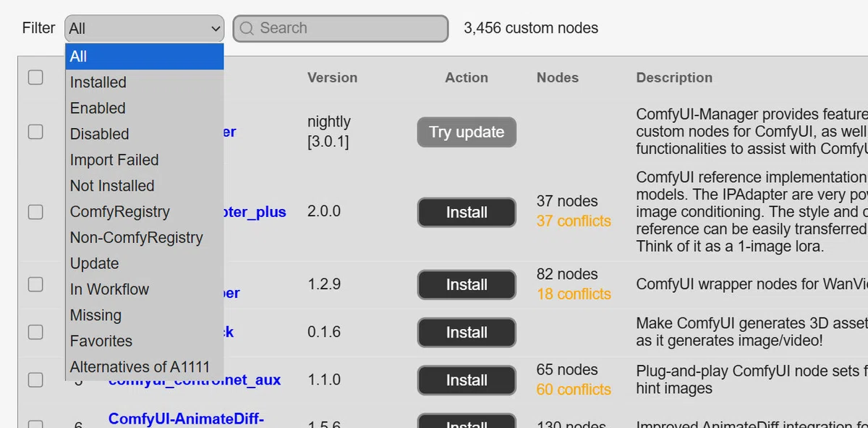Click the 60 conflicts warning text
This screenshot has height=428, width=868.
[x=574, y=390]
